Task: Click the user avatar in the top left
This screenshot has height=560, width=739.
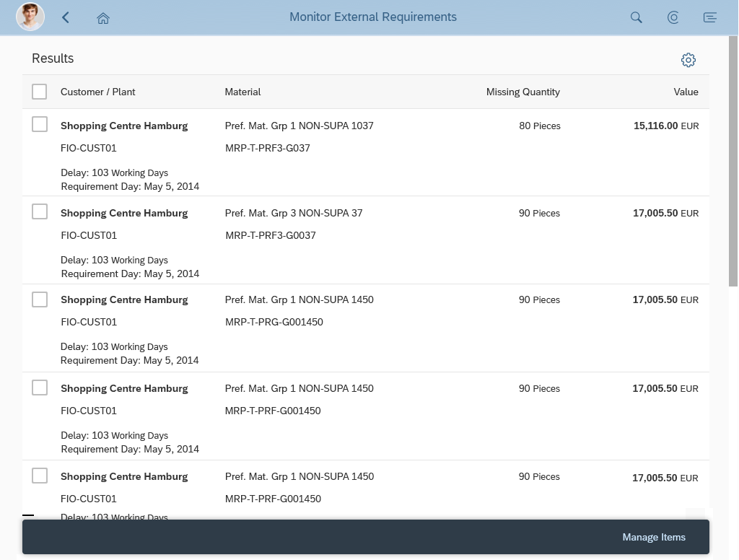Action: pos(30,16)
